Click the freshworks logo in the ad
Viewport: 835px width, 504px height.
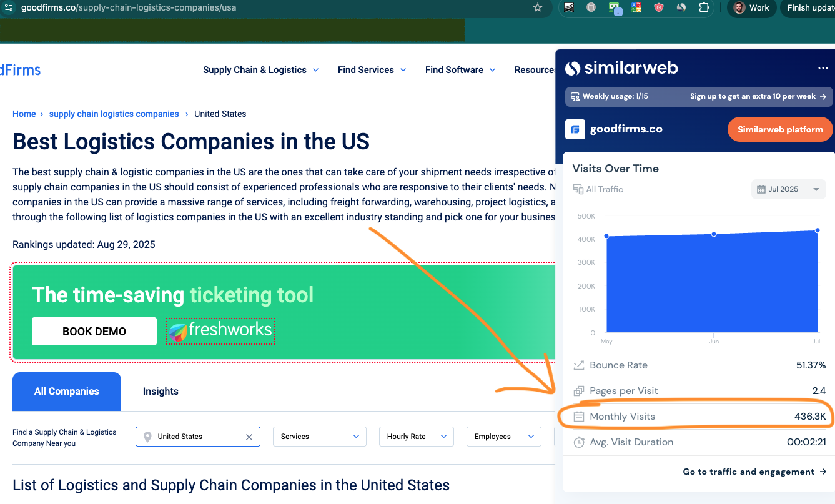click(x=220, y=330)
